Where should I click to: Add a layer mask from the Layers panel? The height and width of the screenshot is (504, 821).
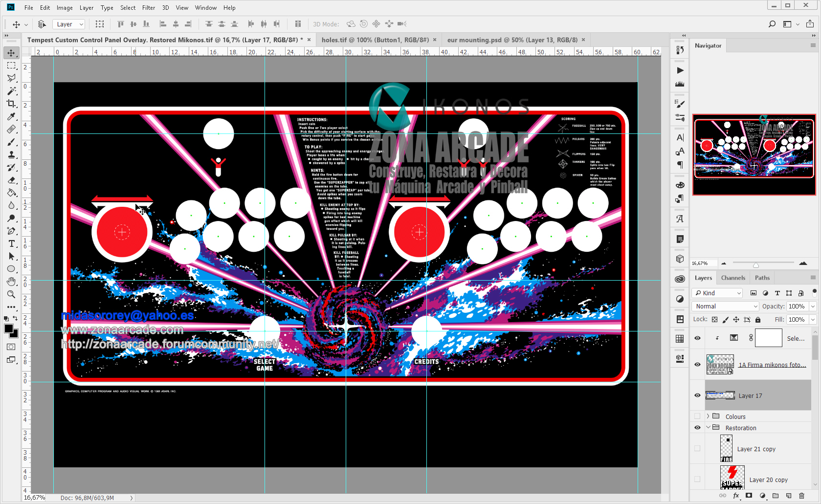750,496
